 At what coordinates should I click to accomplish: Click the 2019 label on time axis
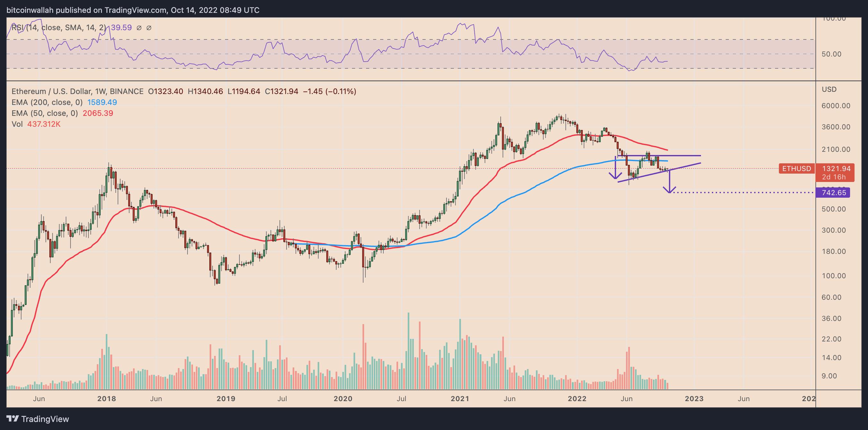[226, 399]
